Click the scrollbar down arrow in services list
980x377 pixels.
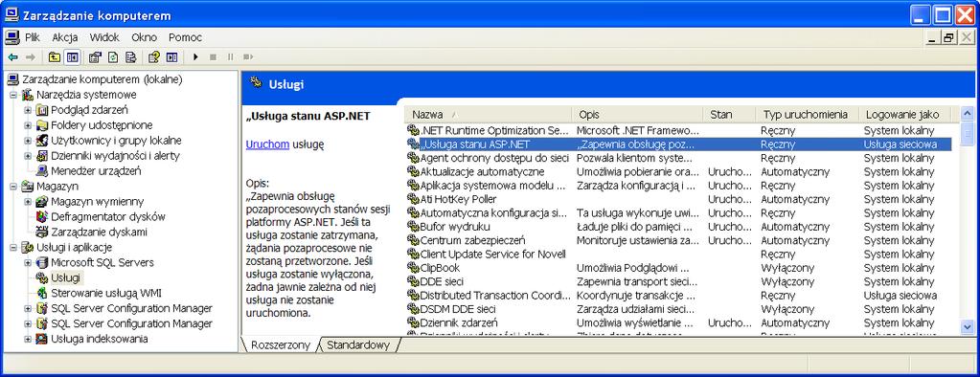(x=967, y=326)
